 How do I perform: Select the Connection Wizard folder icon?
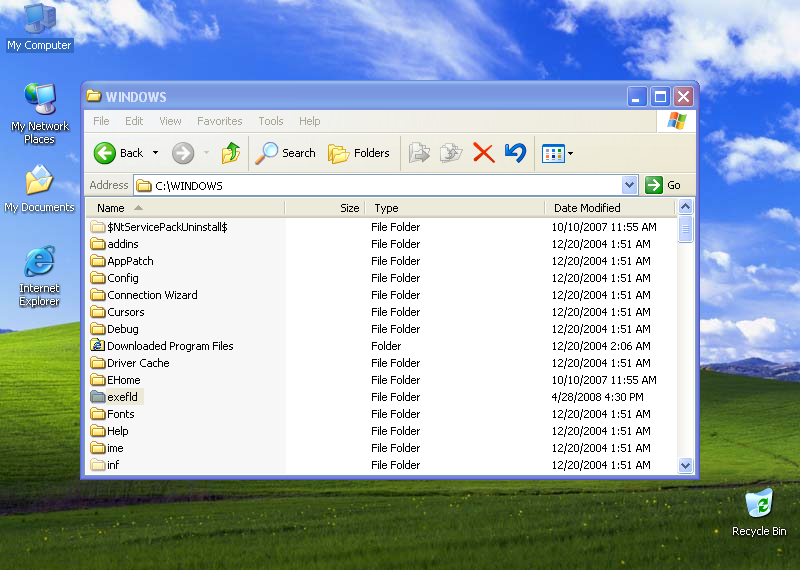click(x=97, y=294)
